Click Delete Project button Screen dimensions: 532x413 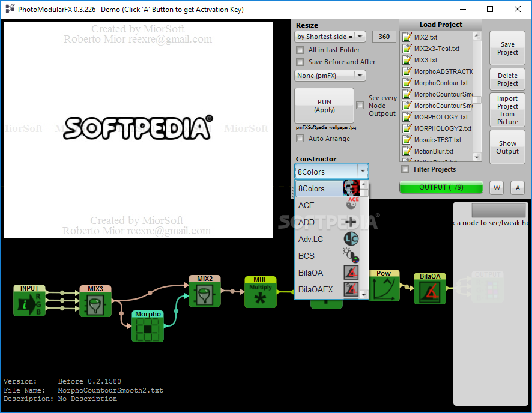(x=507, y=79)
